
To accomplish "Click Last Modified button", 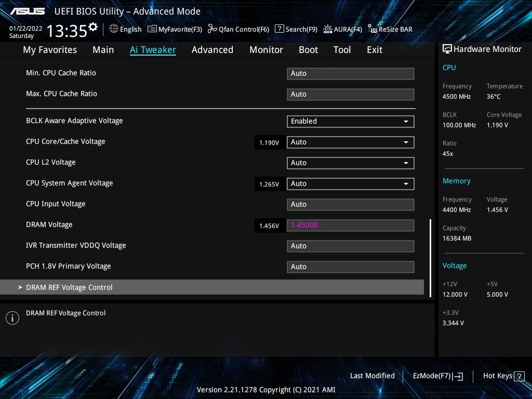I will (x=372, y=376).
